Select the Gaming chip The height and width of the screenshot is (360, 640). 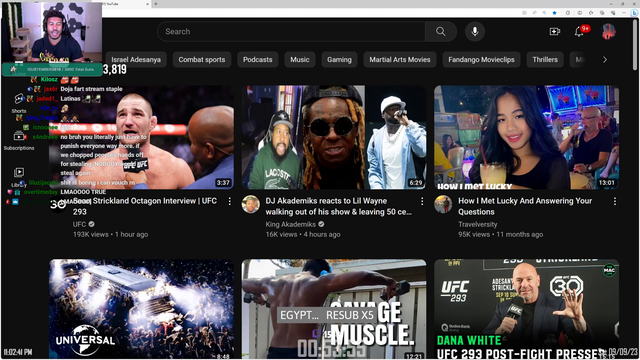pos(339,60)
